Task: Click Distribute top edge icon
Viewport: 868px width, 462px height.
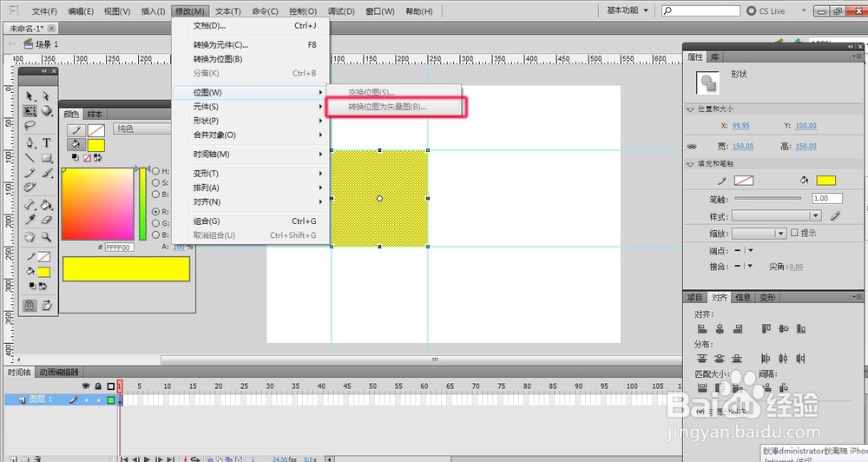Action: [702, 359]
